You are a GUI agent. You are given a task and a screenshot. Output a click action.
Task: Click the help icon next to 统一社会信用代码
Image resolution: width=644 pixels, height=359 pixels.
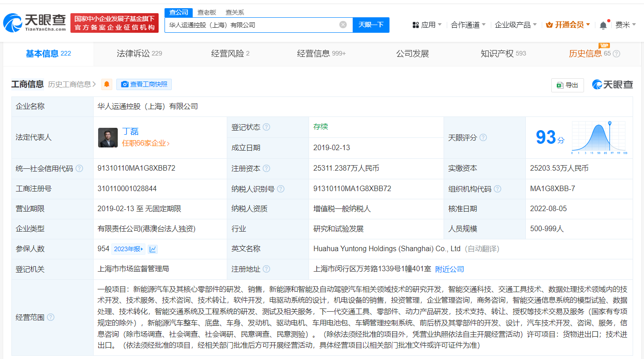[80, 168]
